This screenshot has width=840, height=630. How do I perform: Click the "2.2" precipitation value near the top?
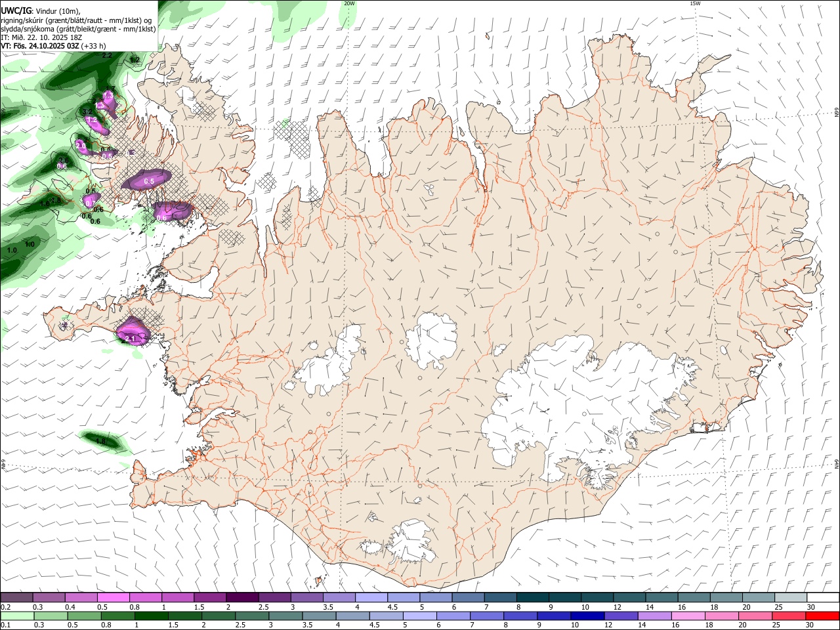(x=107, y=56)
